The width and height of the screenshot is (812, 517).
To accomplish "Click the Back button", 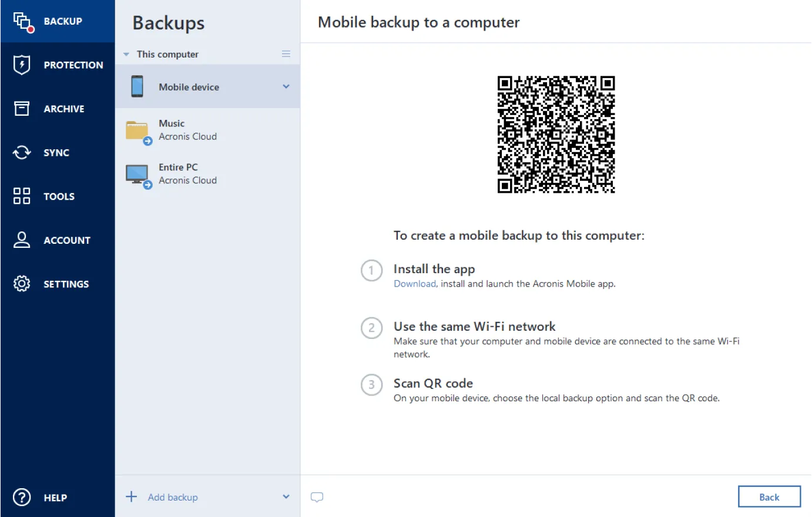I will tap(769, 496).
